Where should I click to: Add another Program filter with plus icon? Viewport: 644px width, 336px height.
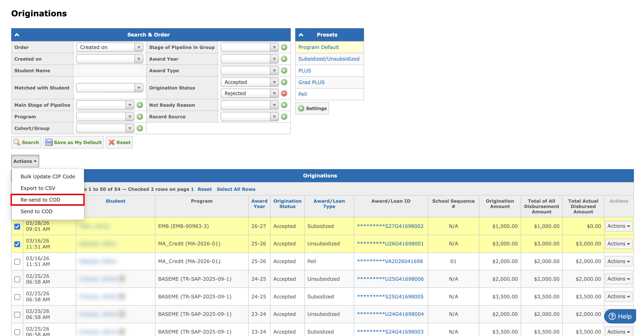click(140, 117)
